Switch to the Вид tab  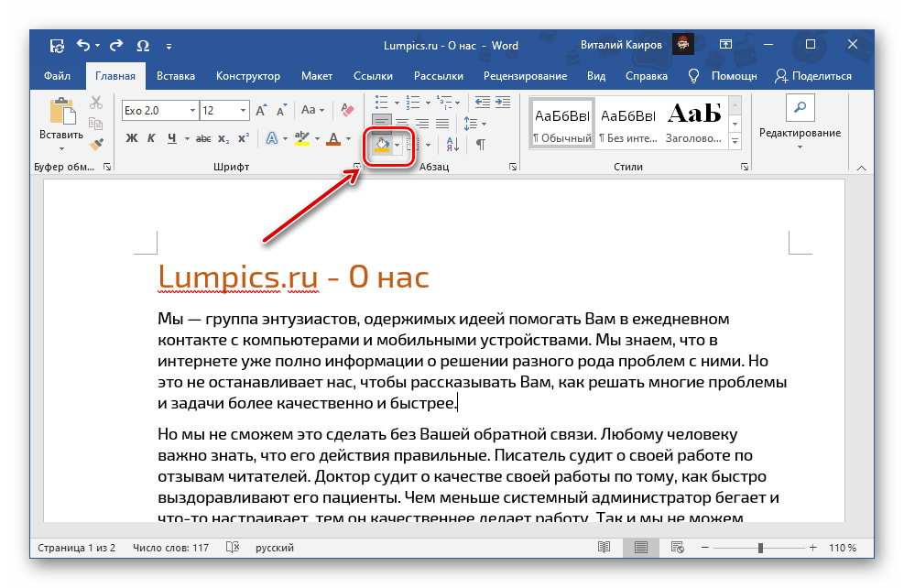pyautogui.click(x=596, y=76)
